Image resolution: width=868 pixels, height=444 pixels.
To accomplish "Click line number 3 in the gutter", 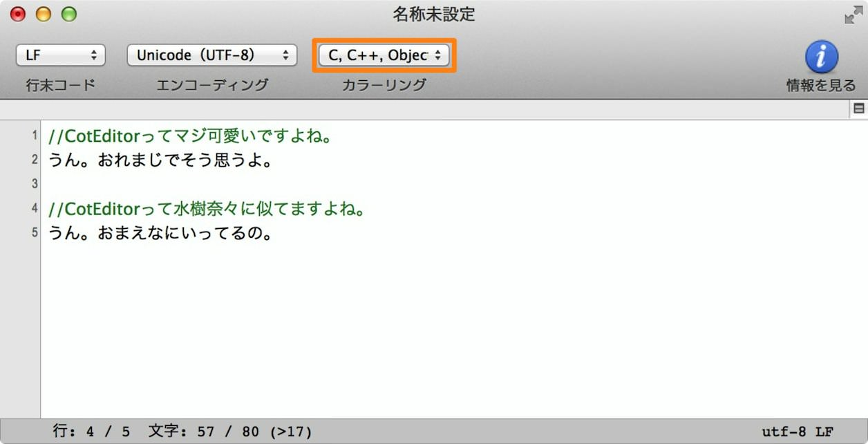I will click(x=35, y=184).
